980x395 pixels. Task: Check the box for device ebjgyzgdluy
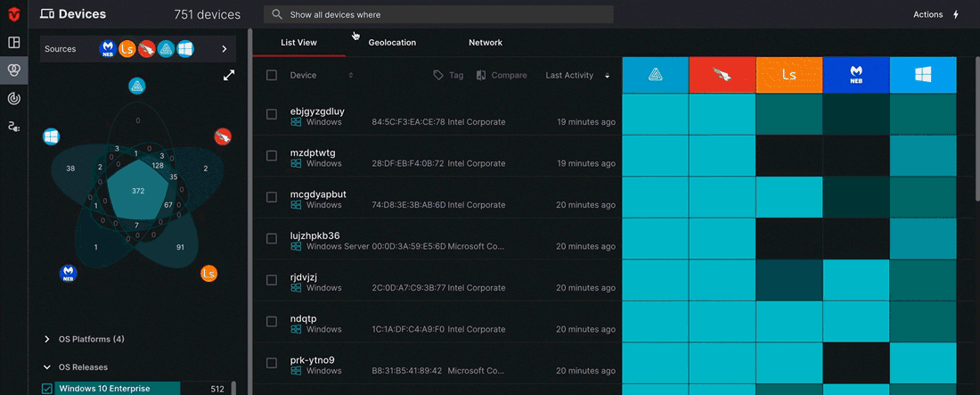click(x=271, y=114)
